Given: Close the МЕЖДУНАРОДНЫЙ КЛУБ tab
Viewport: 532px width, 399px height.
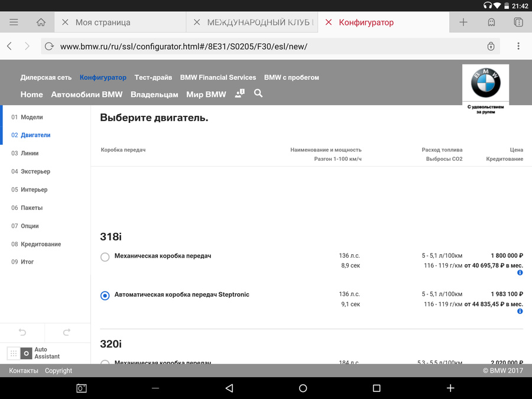Looking at the screenshot, I should coord(197,22).
